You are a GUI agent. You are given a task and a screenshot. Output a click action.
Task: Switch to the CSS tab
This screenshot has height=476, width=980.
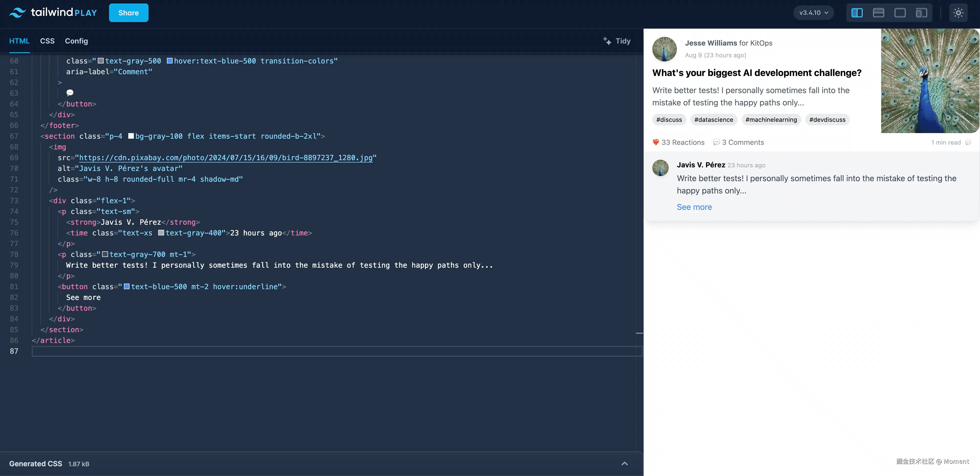pos(47,41)
